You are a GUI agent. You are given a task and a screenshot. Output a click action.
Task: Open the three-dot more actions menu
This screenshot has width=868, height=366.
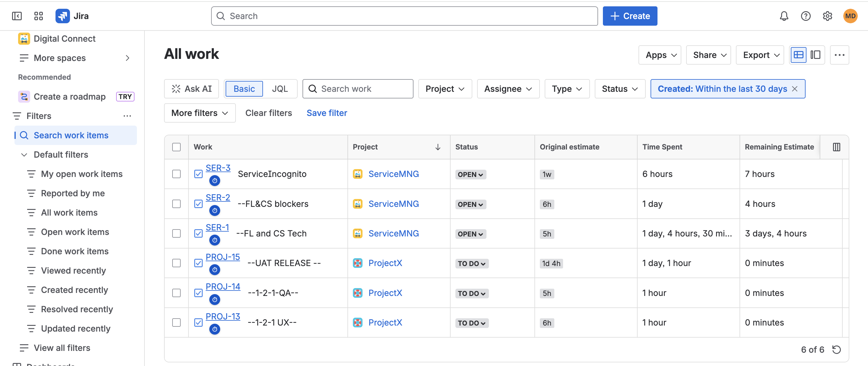click(x=839, y=55)
